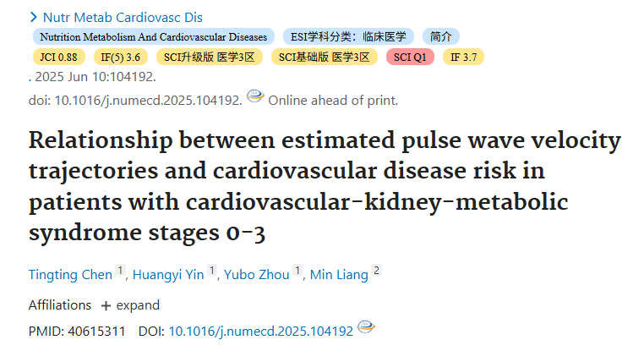Click the SCI升级版 医学3区 tag
The width and height of the screenshot is (644, 351).
(x=210, y=57)
